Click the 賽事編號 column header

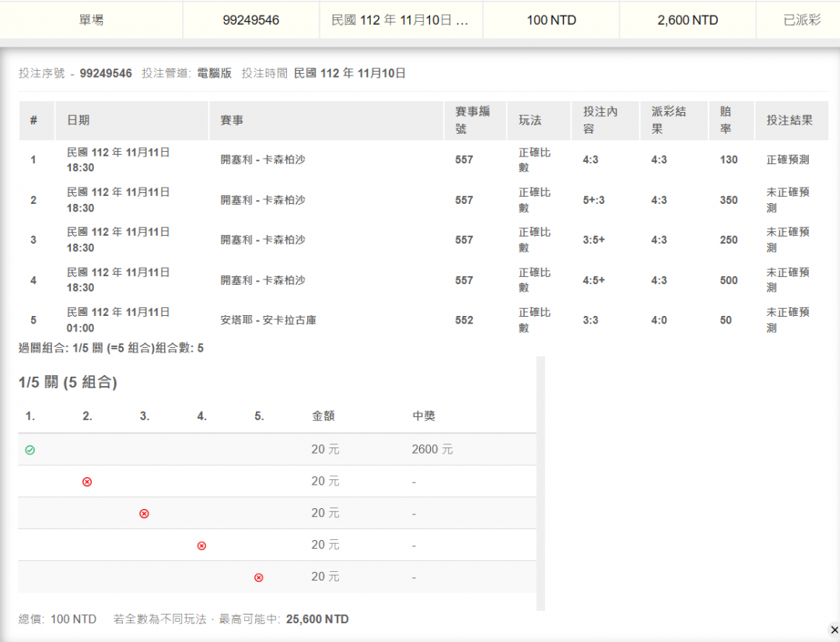point(475,121)
